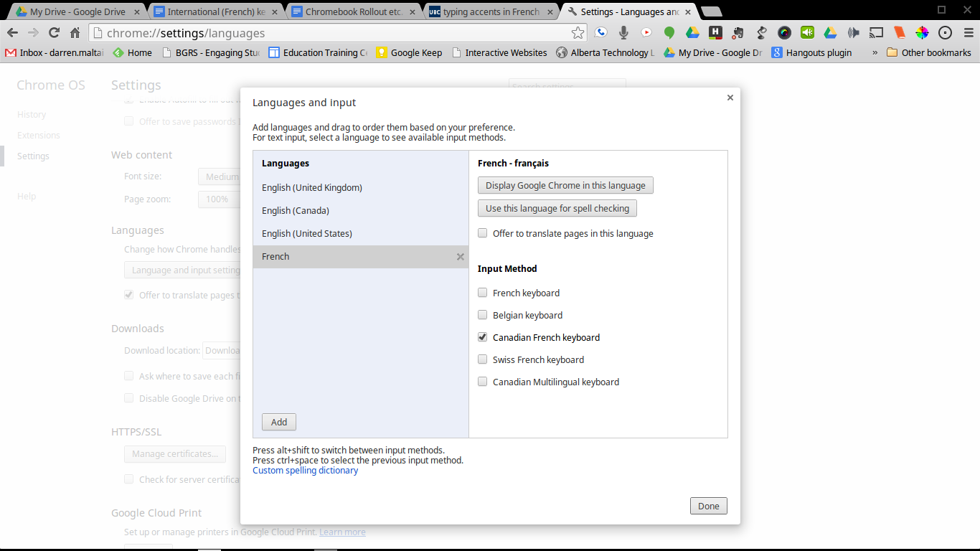Enable the Swiss French keyboard checkbox

[483, 359]
